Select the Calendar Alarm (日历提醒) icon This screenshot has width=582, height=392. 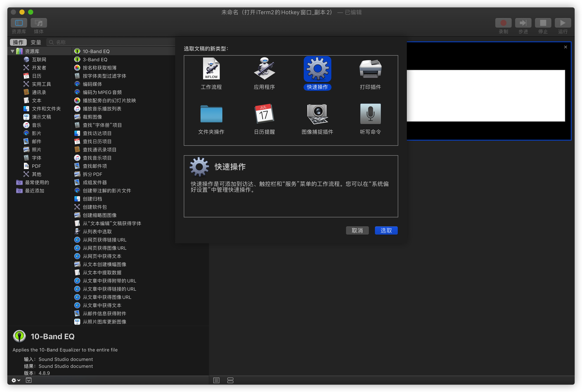(x=264, y=114)
